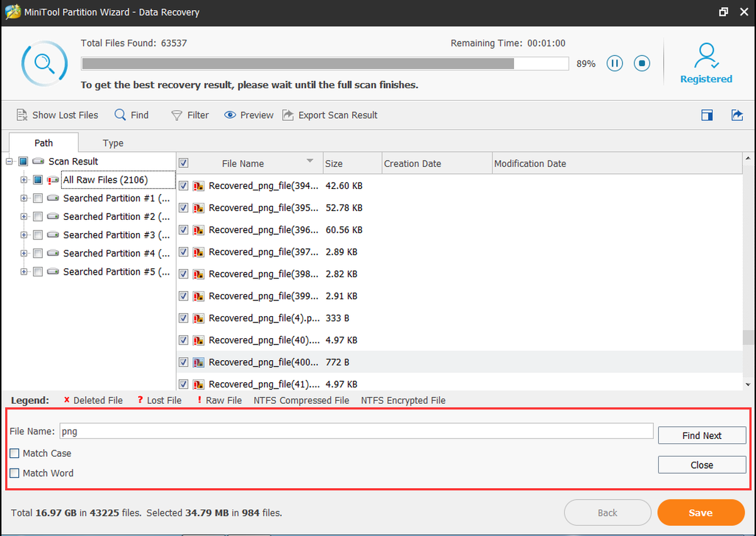Open the Registered account icon

coord(706,56)
